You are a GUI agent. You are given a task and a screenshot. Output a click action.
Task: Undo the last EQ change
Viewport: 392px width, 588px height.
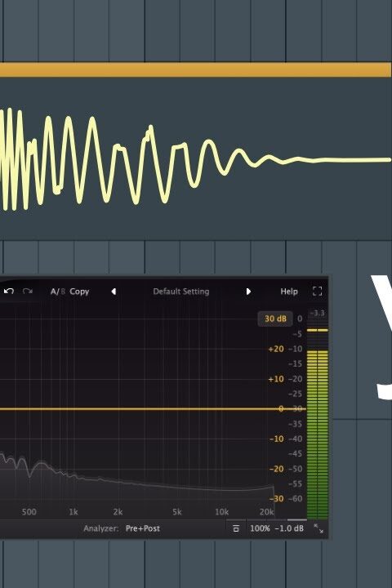9,291
